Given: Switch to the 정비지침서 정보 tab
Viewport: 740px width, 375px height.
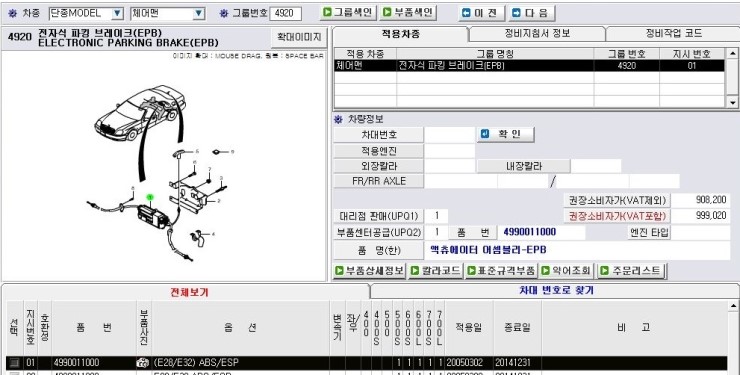Looking at the screenshot, I should point(537,34).
